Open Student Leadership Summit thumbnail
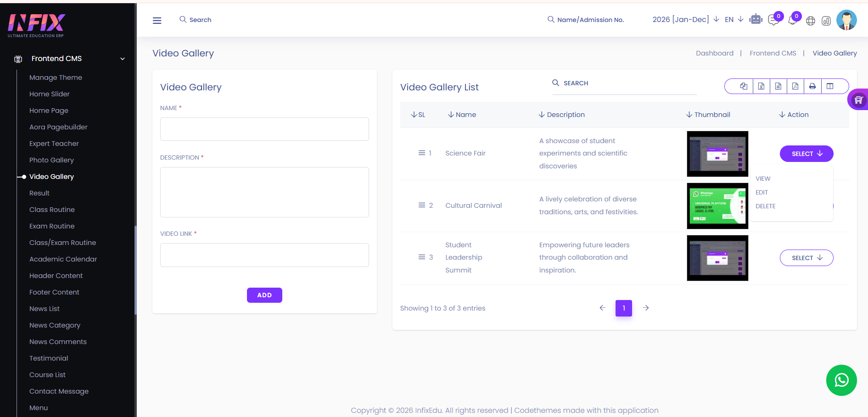This screenshot has height=417, width=868. 717,258
